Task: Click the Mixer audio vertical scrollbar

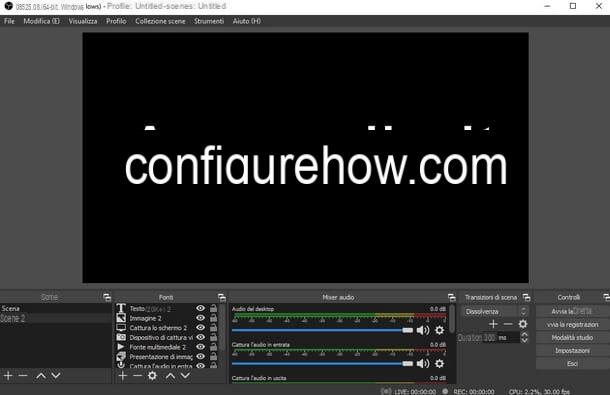Action: pyautogui.click(x=452, y=319)
